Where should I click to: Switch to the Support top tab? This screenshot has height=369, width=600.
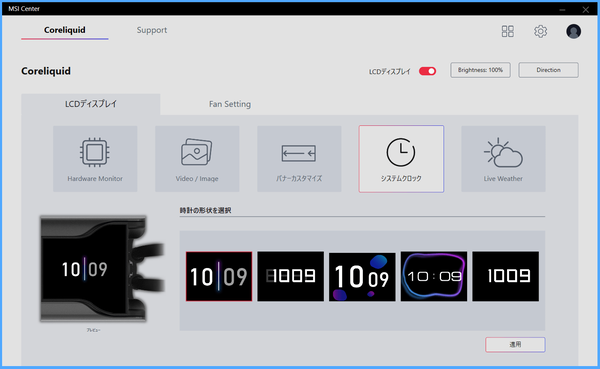coord(152,30)
